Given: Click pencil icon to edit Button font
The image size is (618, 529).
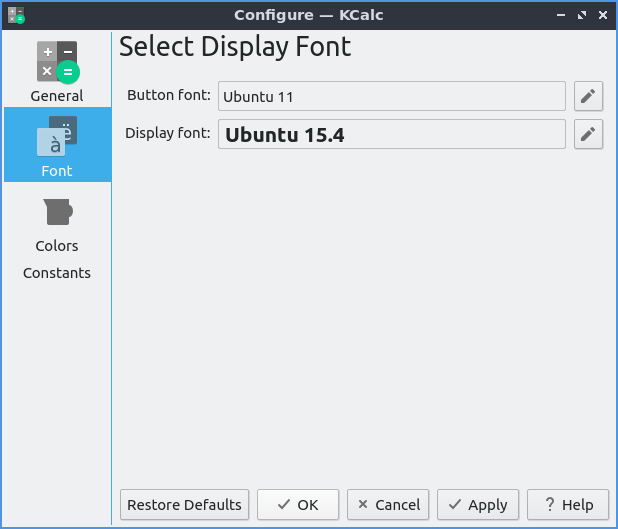Looking at the screenshot, I should 589,96.
